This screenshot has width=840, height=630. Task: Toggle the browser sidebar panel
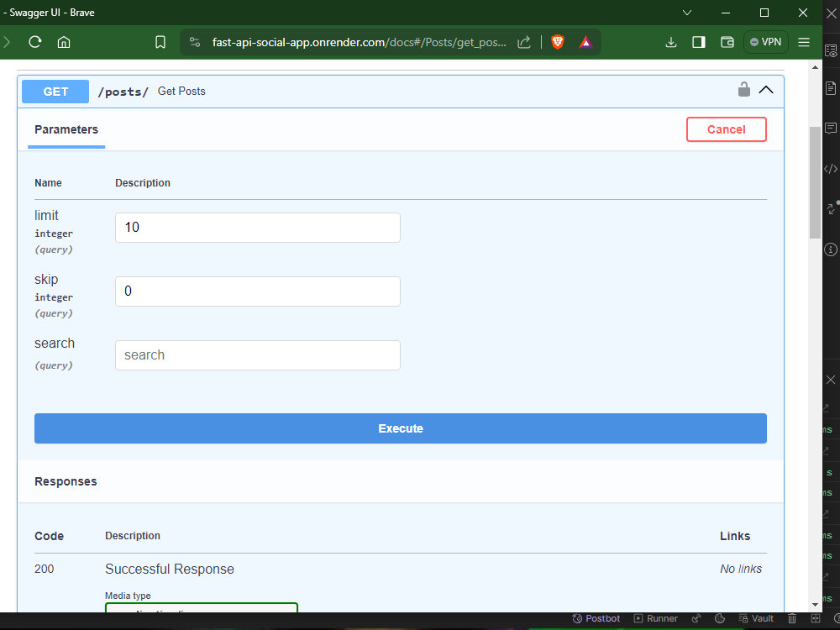699,42
